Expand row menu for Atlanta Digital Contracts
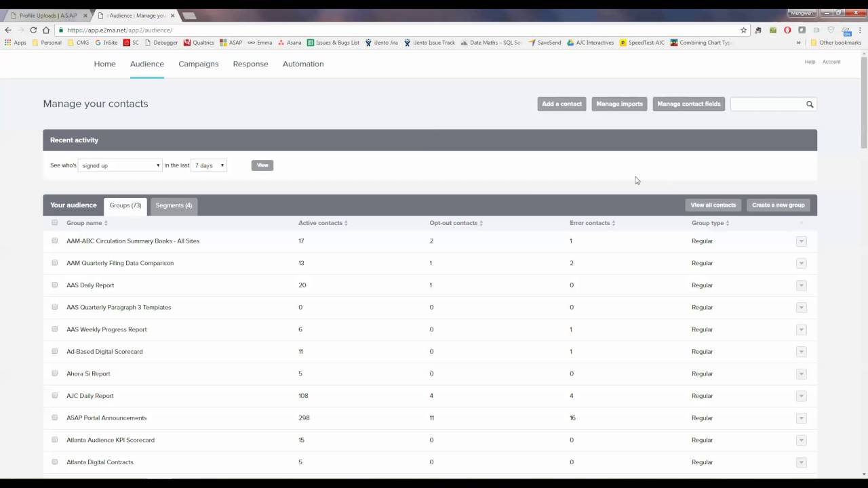Screen dimensions: 868x488 pos(801,462)
